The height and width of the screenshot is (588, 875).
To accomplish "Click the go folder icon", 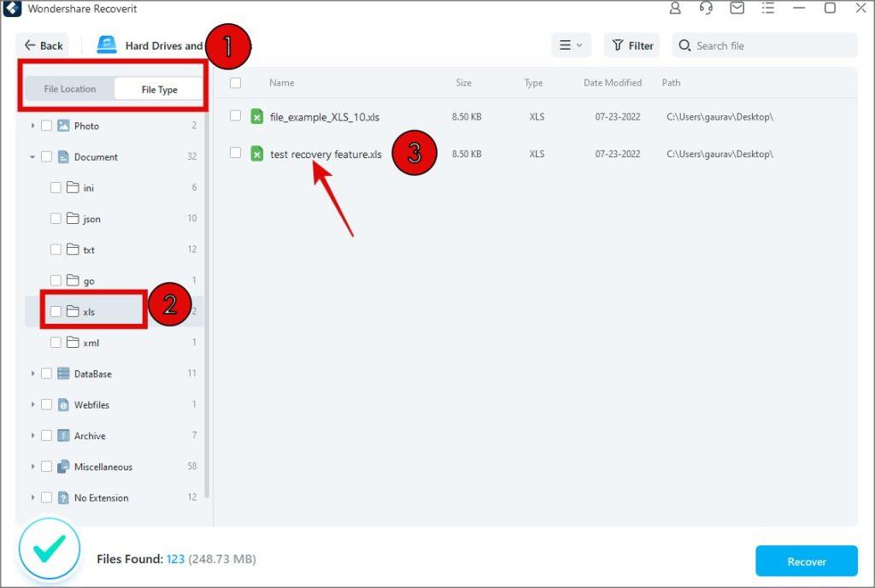I will [73, 280].
